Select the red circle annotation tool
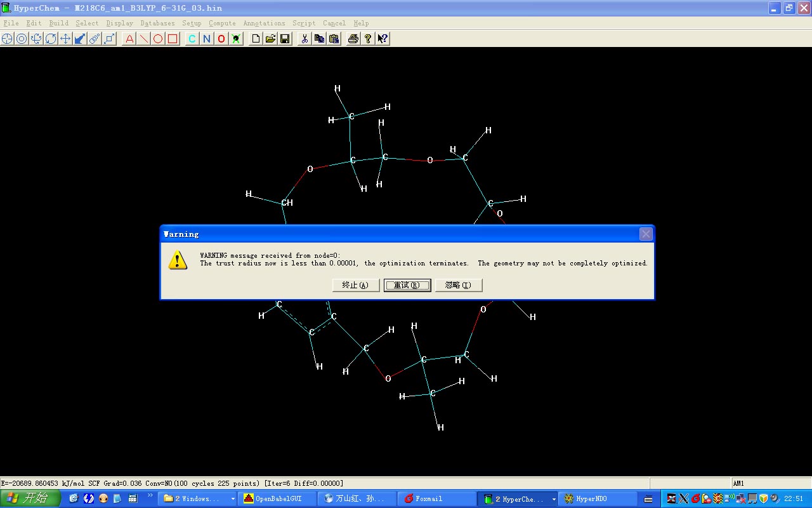Viewport: 812px width, 508px height. click(158, 39)
